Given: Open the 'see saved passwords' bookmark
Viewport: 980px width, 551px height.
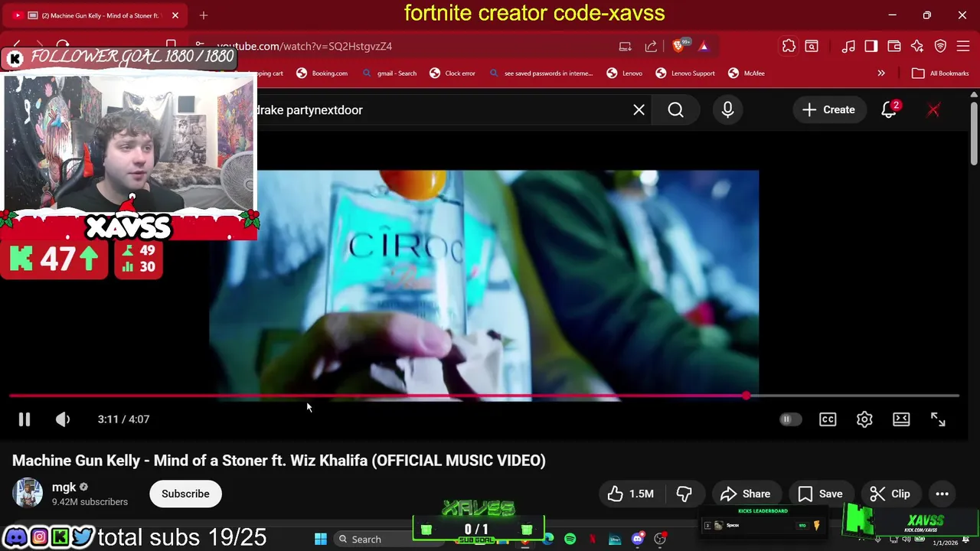Looking at the screenshot, I should (x=541, y=73).
